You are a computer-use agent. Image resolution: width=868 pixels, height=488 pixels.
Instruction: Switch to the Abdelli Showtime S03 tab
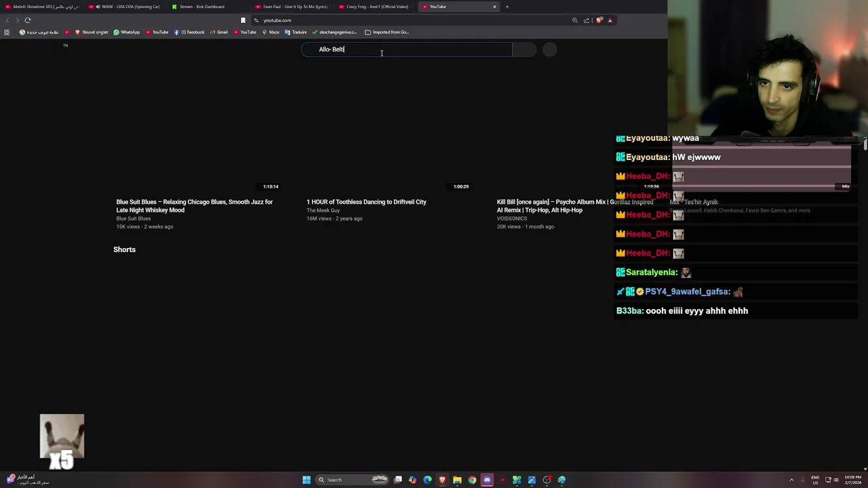(x=42, y=7)
